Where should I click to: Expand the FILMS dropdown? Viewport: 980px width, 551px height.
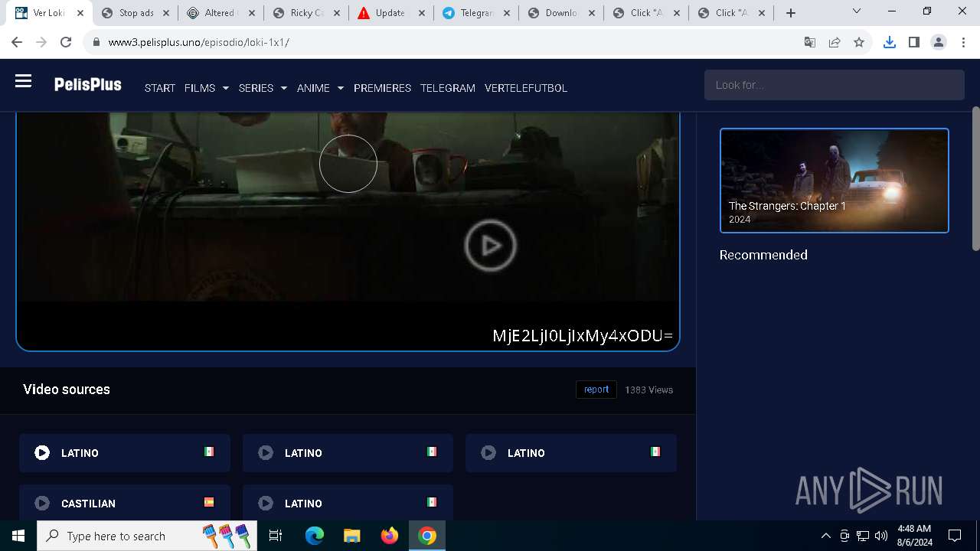(x=207, y=88)
